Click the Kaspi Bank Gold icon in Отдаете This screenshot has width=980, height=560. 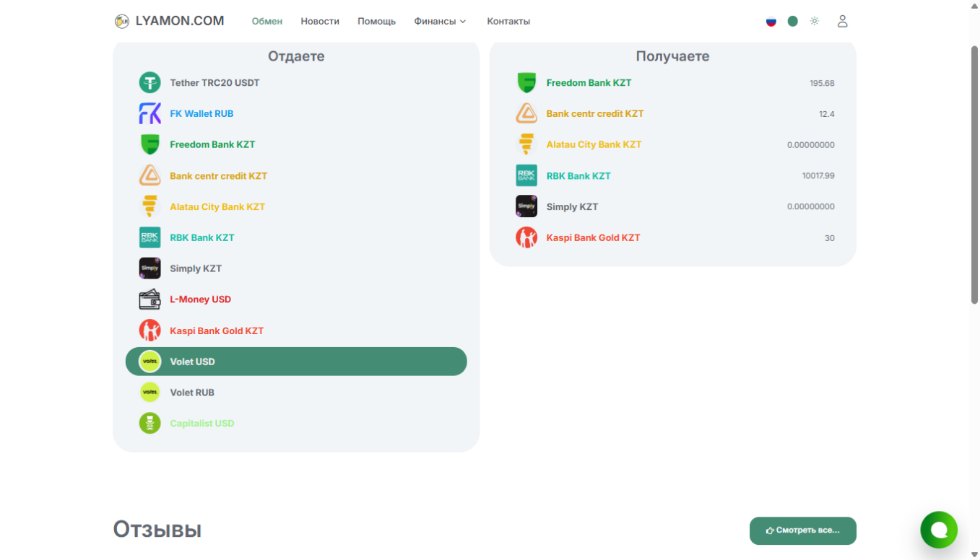point(149,331)
